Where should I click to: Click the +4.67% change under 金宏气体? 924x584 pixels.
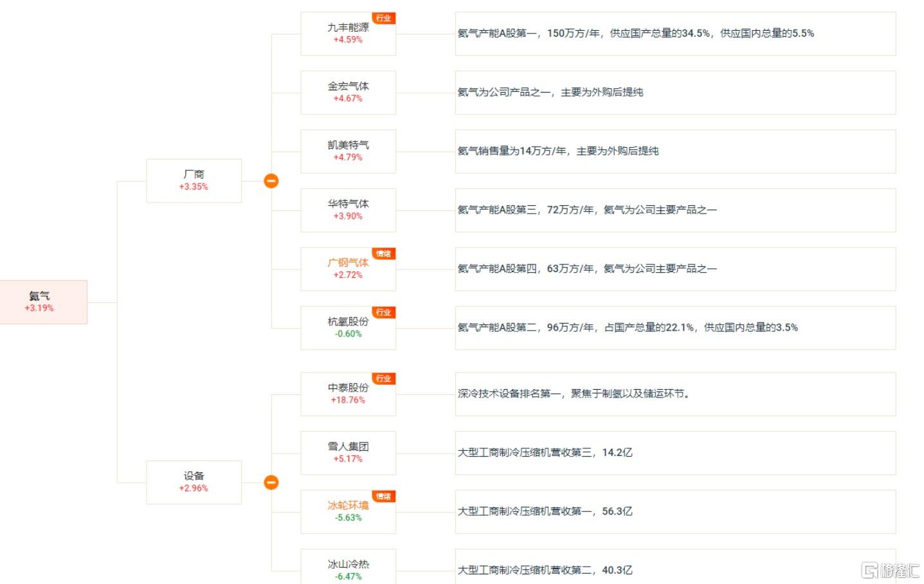point(348,98)
